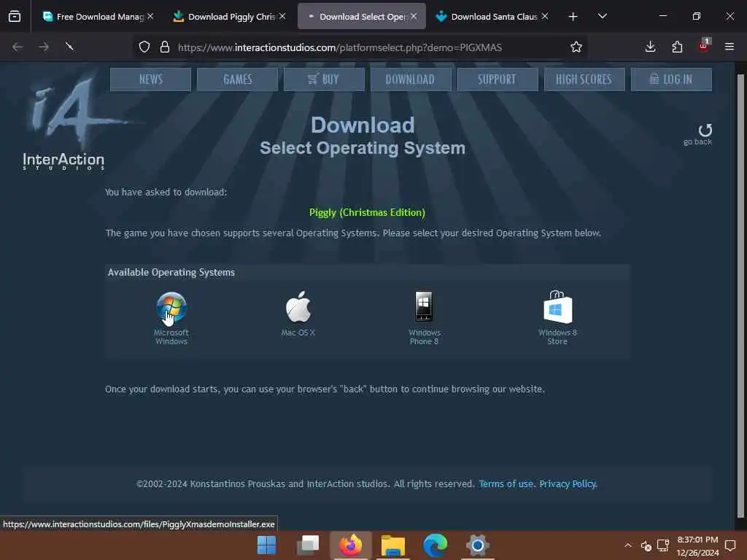Open the clock showing 8:37:01 PM
The image size is (747, 560).
(697, 546)
